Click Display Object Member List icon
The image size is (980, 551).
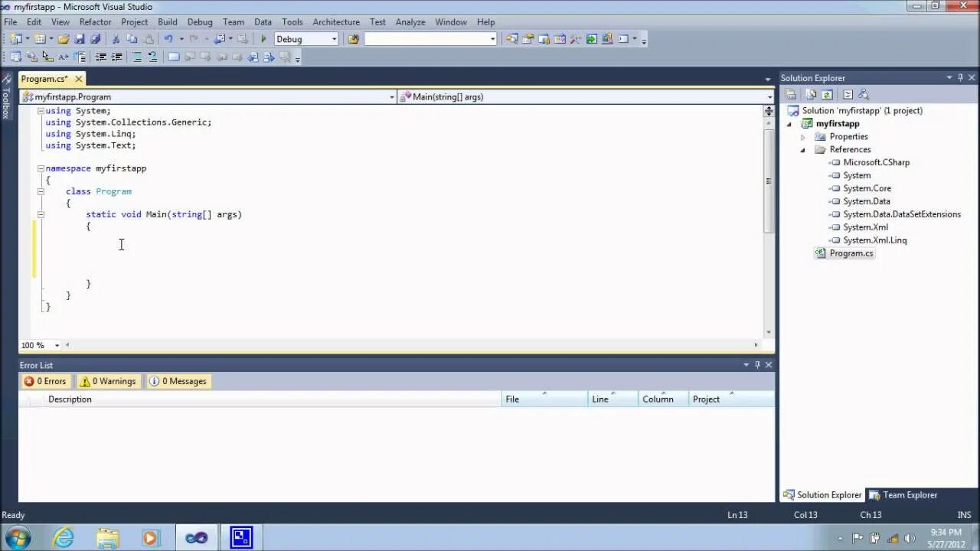pyautogui.click(x=15, y=57)
